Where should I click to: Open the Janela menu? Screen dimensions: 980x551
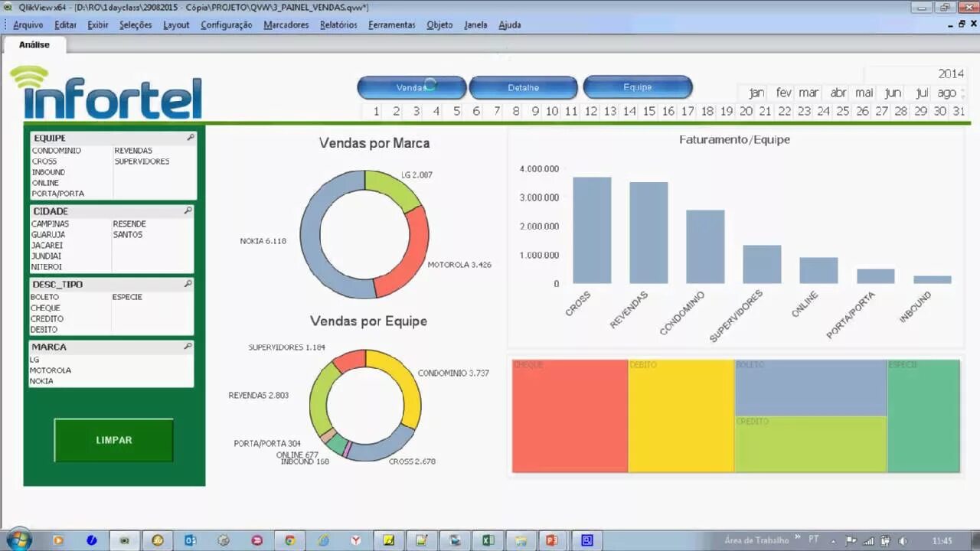(x=475, y=24)
